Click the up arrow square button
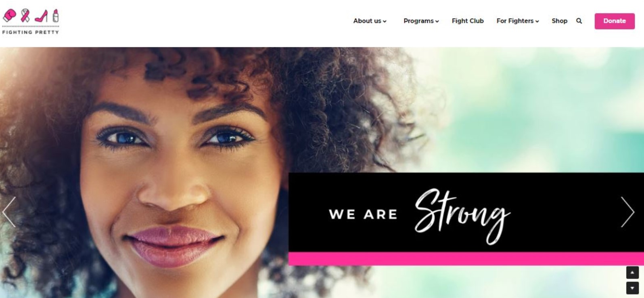This screenshot has width=644, height=298. point(632,273)
